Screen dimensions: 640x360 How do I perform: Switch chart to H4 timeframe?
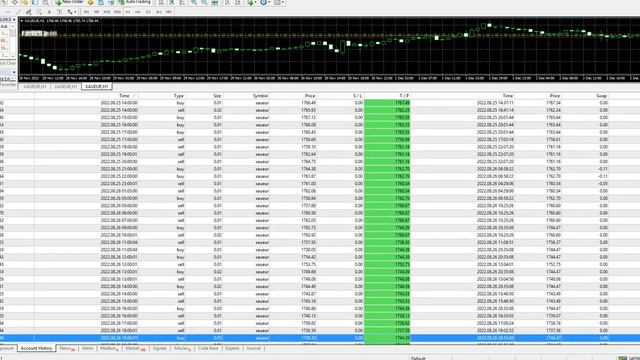pyautogui.click(x=138, y=12)
